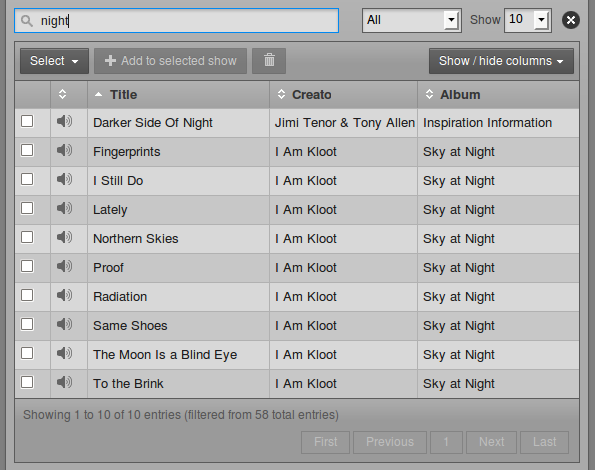Viewport: 595px width, 470px height.
Task: Click inside the night search field
Action: [176, 20]
